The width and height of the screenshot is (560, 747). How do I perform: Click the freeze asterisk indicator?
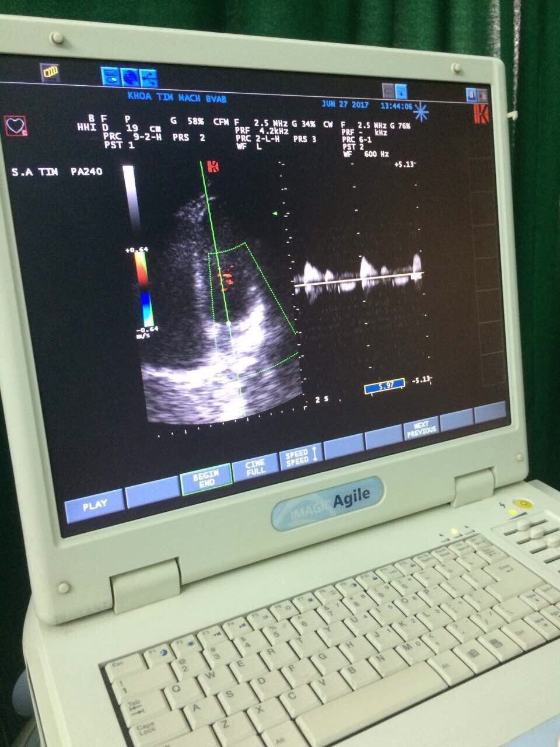click(420, 112)
